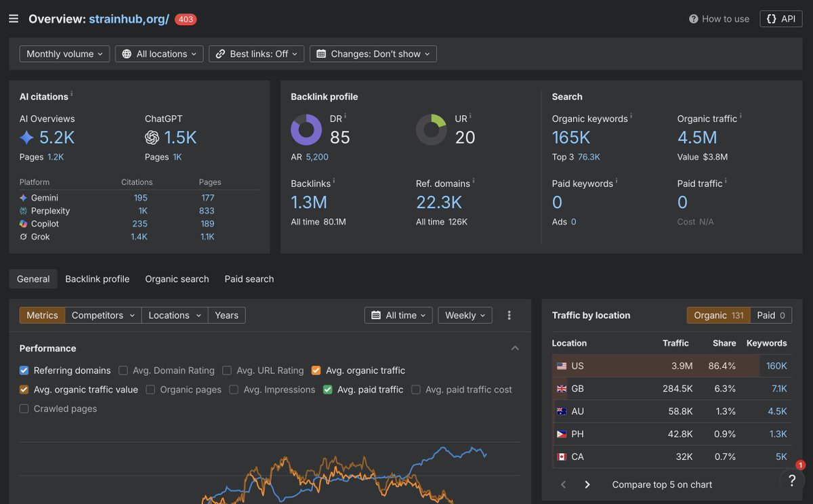The height and width of the screenshot is (504, 813).
Task: Uncheck Referring domains checkbox
Action: pos(24,371)
